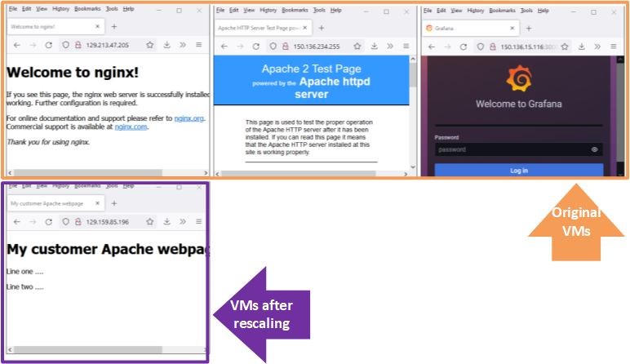Click shield icon beside 150.136.234.255
This screenshot has width=630, height=364.
[x=273, y=47]
